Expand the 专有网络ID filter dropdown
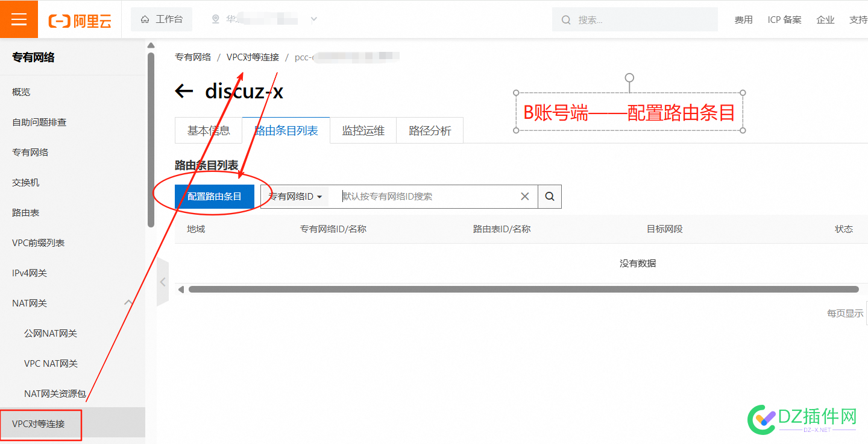 coord(294,196)
